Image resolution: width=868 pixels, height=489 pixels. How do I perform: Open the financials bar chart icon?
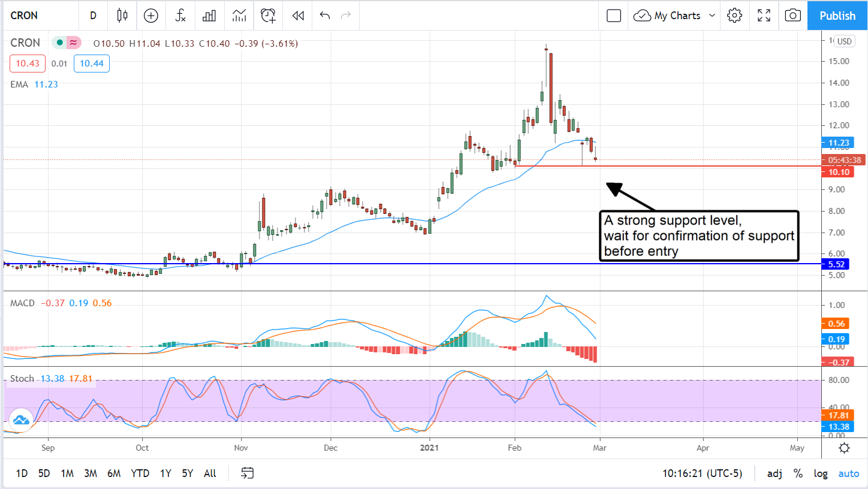(x=209, y=16)
